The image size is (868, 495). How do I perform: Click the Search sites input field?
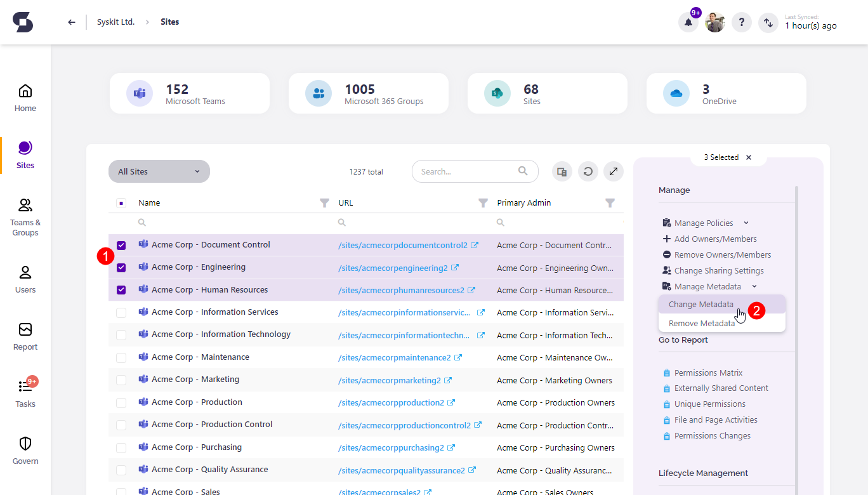pos(466,171)
